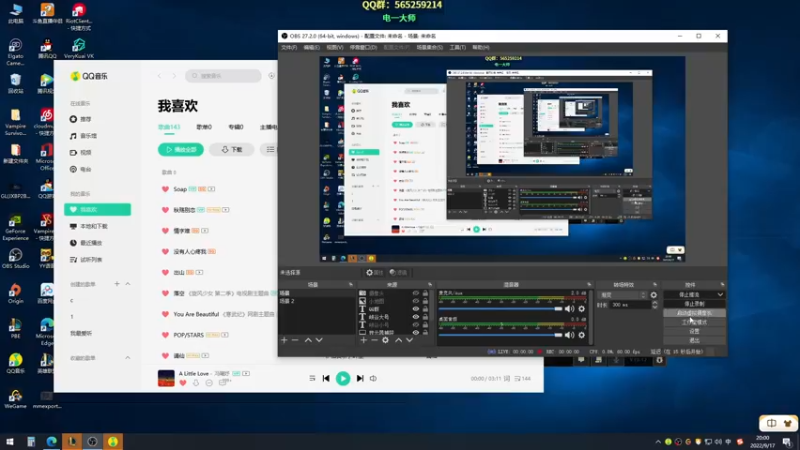Open play mode icon left of previous button
The height and width of the screenshot is (450, 800).
click(x=312, y=379)
